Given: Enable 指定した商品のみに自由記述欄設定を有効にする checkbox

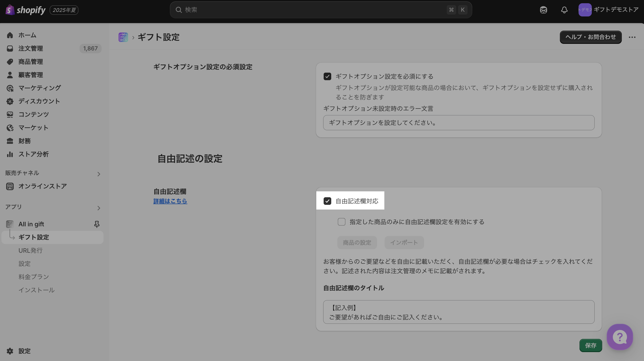Looking at the screenshot, I should [x=341, y=222].
